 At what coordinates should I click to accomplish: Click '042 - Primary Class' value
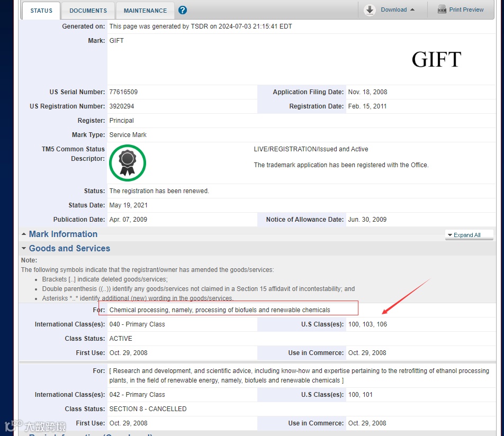tap(137, 395)
